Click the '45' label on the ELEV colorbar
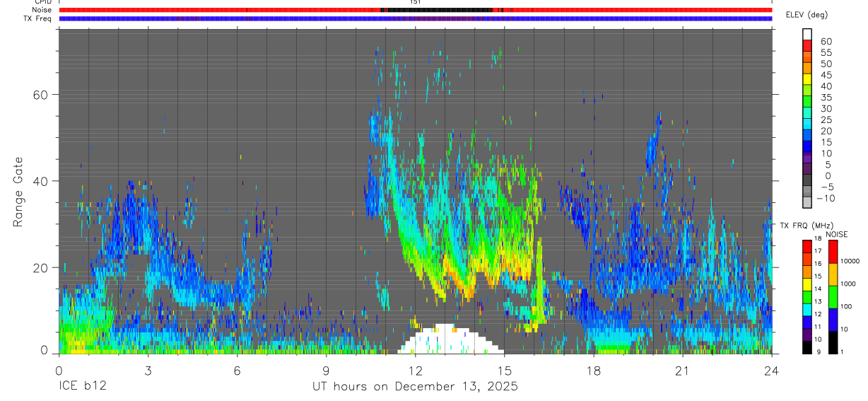Image resolution: width=868 pixels, height=401 pixels. pos(826,75)
